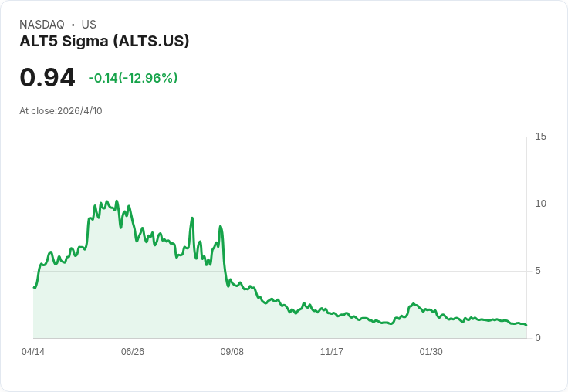Click the NASDAQ exchange label
Image resolution: width=568 pixels, height=392 pixels.
click(x=42, y=25)
